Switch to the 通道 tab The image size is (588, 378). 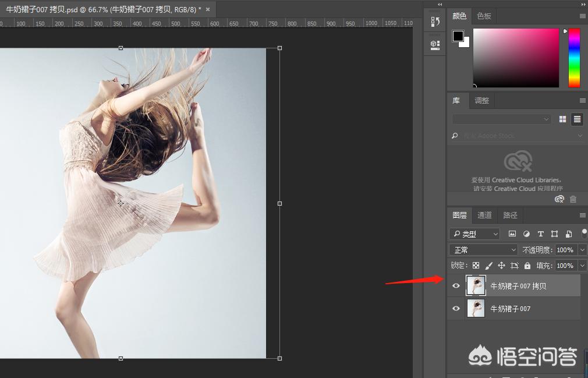pos(484,215)
